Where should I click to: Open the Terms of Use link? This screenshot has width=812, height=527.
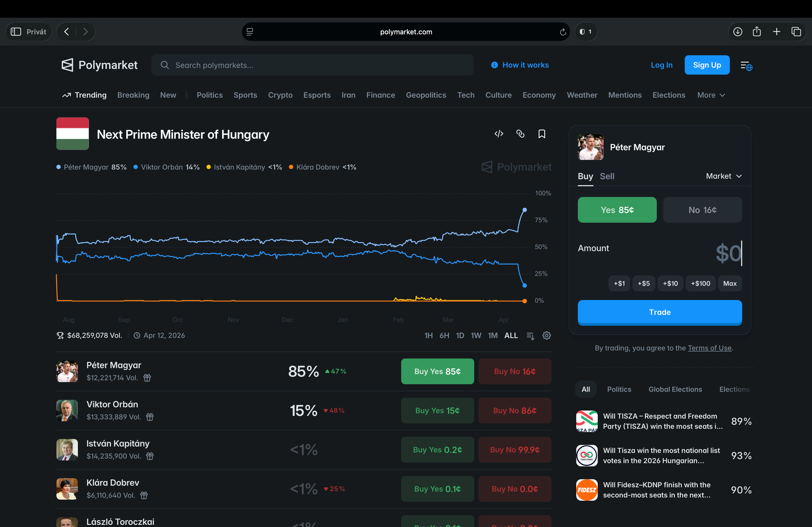point(709,348)
